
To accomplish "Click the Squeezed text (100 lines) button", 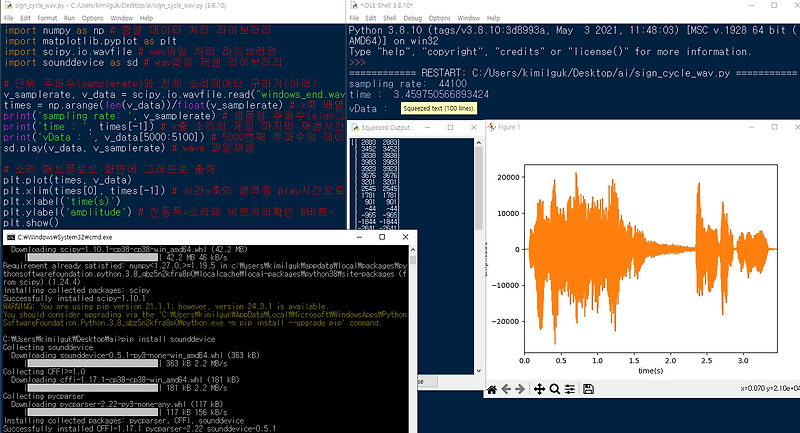I will click(x=439, y=108).
